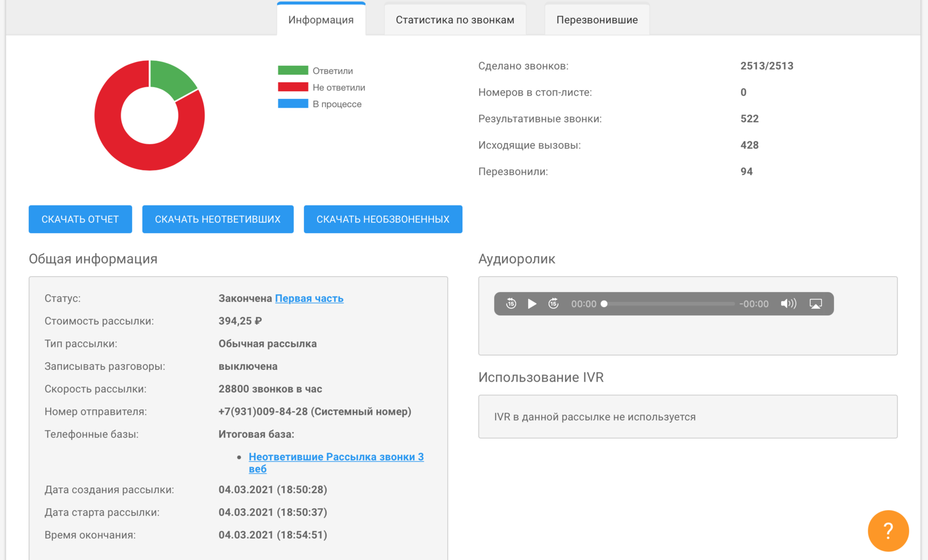
Task: Click the -00:00 remaining time label
Action: point(754,304)
